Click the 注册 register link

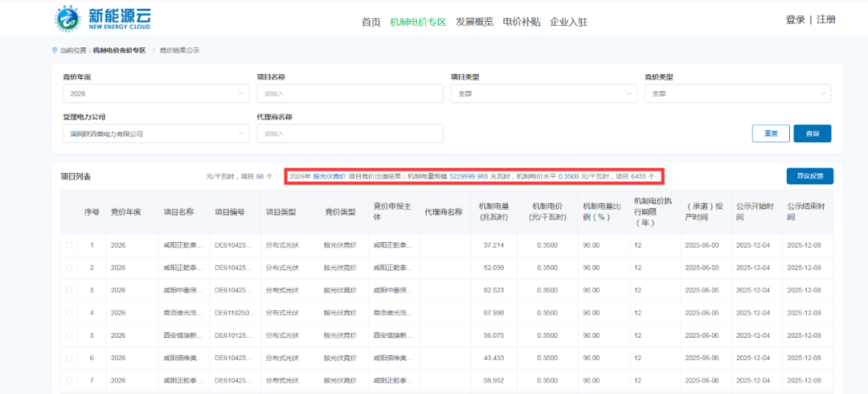pyautogui.click(x=826, y=20)
